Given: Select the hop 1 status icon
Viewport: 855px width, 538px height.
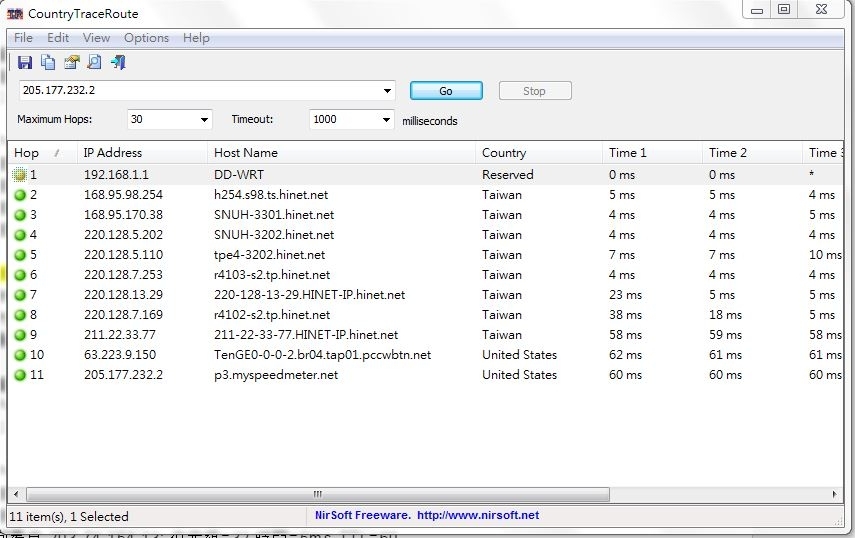Looking at the screenshot, I should coord(20,175).
